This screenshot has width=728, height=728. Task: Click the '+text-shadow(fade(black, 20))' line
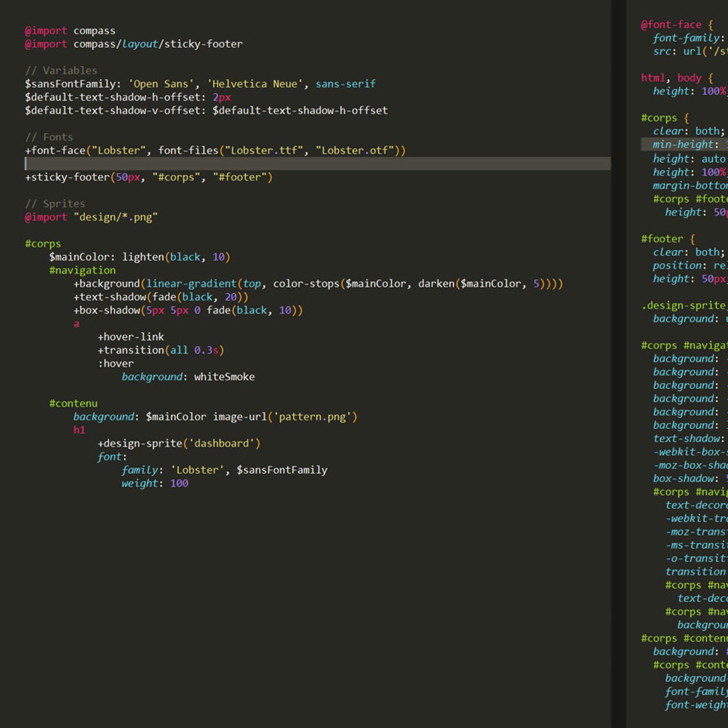click(x=161, y=297)
